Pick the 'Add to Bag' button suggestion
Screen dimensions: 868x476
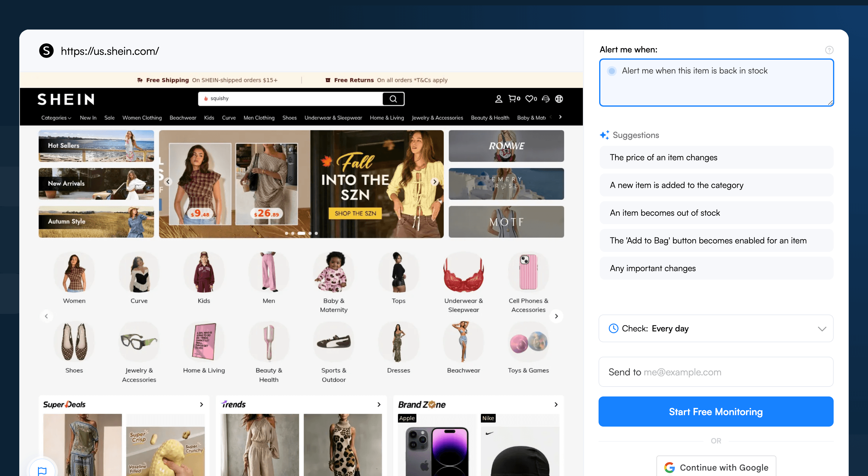(x=716, y=240)
